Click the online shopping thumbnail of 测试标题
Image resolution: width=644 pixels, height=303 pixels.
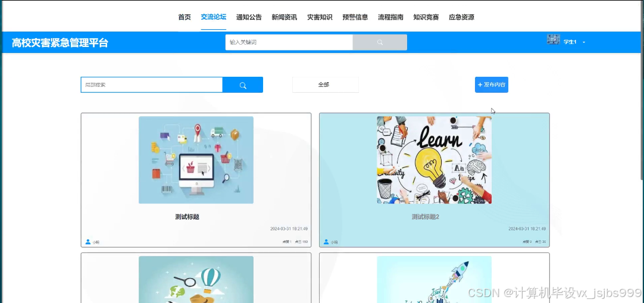(x=196, y=160)
